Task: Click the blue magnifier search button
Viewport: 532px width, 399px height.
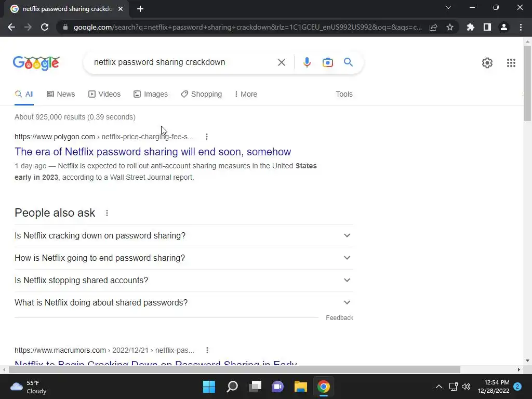Action: (348, 62)
